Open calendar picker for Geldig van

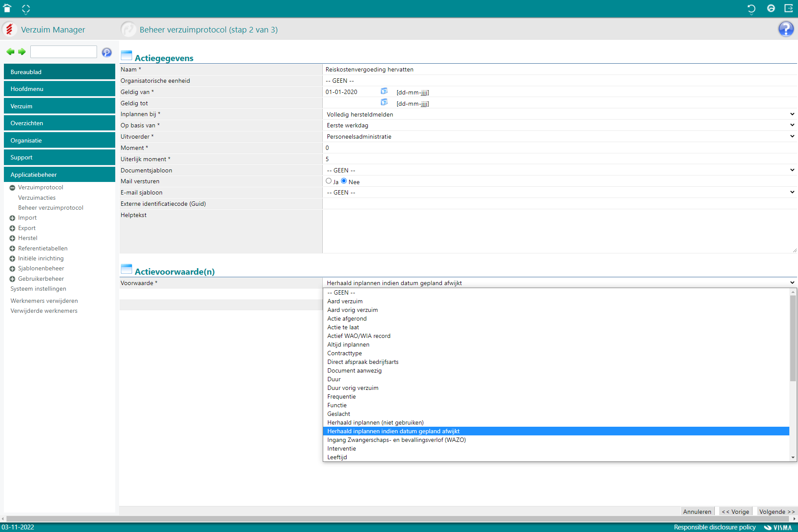click(x=384, y=91)
